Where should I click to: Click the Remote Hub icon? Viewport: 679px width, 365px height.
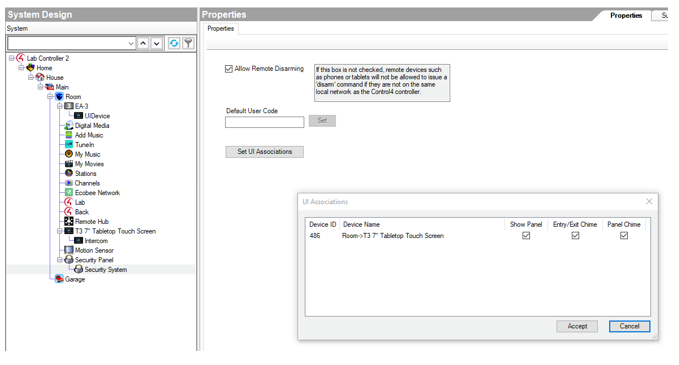tap(68, 221)
